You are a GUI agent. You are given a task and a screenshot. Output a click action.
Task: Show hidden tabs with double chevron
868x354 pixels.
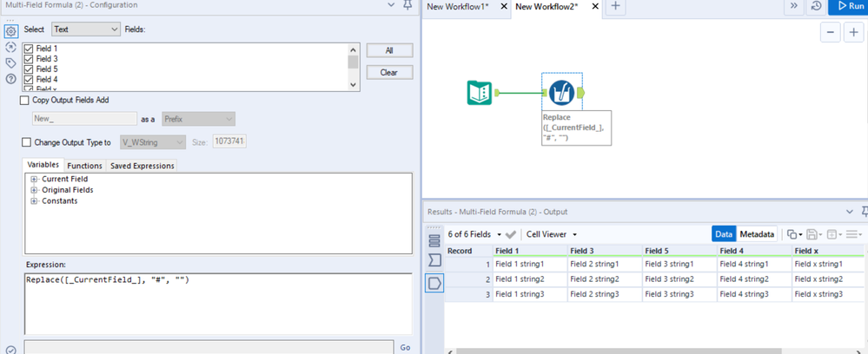pyautogui.click(x=793, y=6)
